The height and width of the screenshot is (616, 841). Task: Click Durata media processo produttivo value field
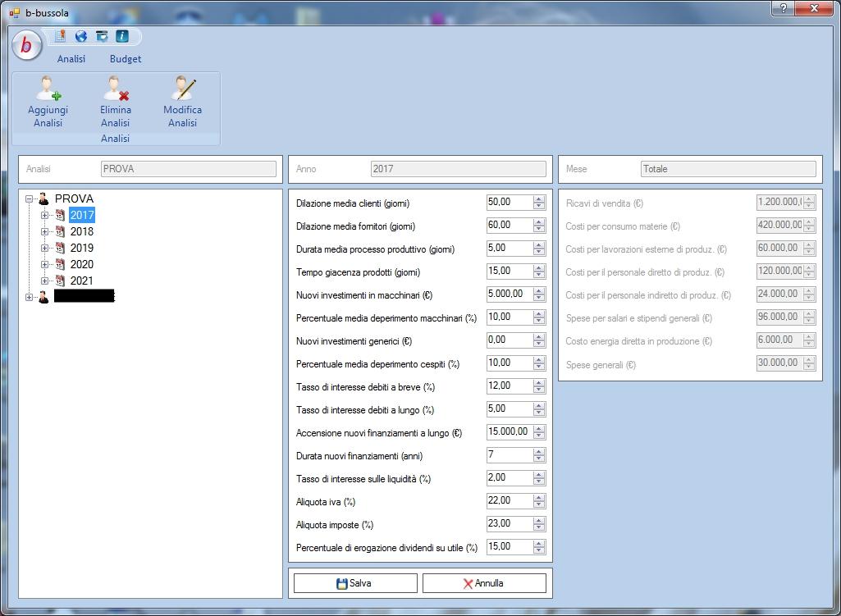[510, 249]
